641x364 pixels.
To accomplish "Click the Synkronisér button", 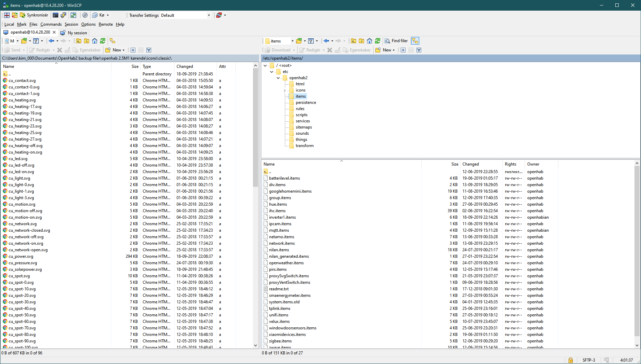I will [34, 15].
